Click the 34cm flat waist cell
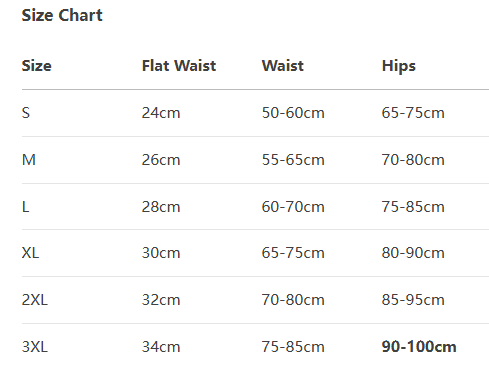The image size is (489, 370). click(161, 347)
